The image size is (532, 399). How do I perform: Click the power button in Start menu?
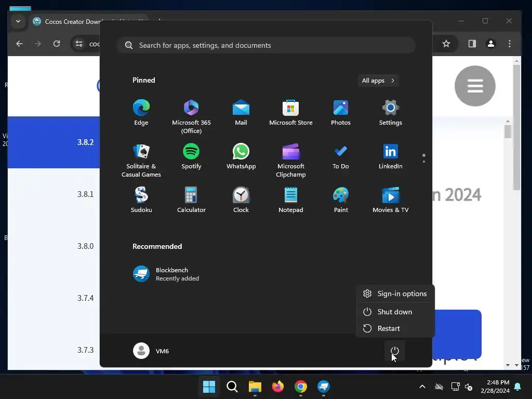395,351
